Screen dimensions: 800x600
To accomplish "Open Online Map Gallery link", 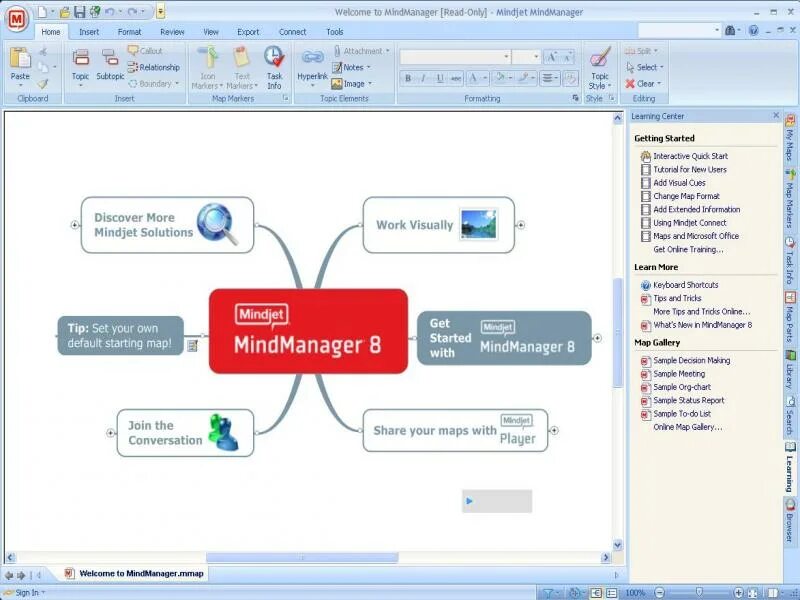I will 688,427.
